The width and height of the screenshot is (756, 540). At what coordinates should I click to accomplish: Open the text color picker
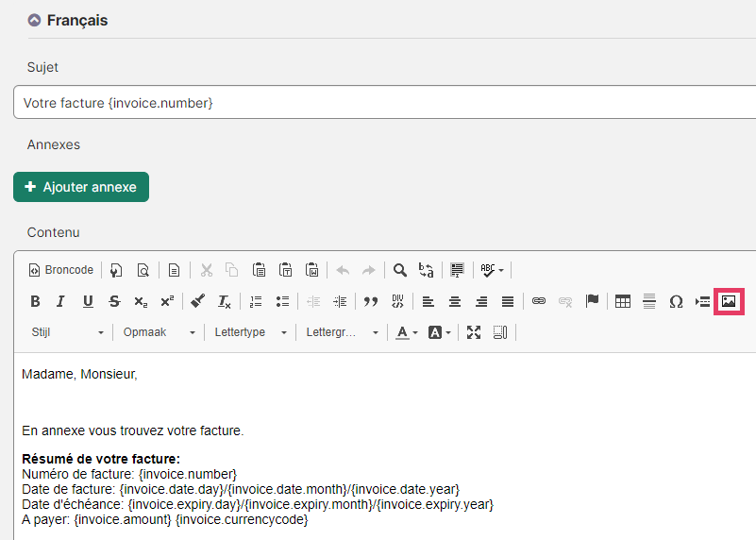tap(407, 332)
